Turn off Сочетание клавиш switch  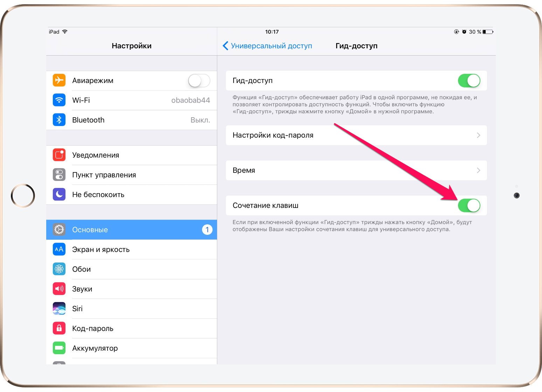(x=469, y=205)
